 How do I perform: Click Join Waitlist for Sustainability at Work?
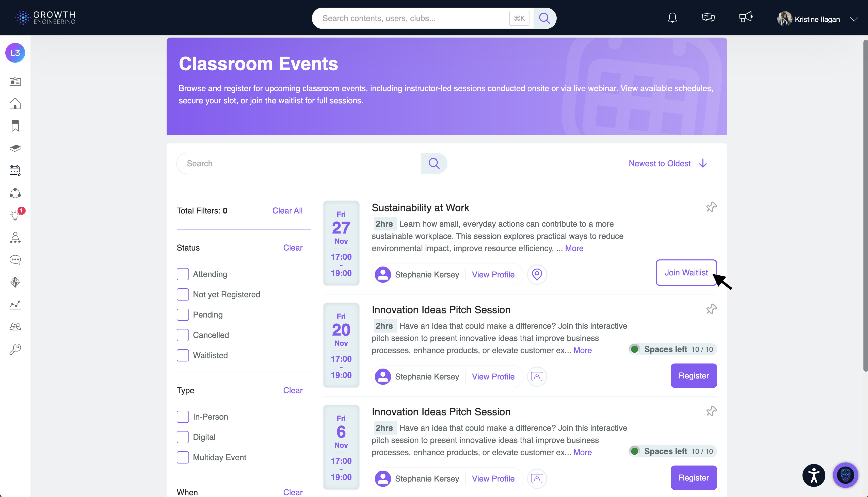686,272
